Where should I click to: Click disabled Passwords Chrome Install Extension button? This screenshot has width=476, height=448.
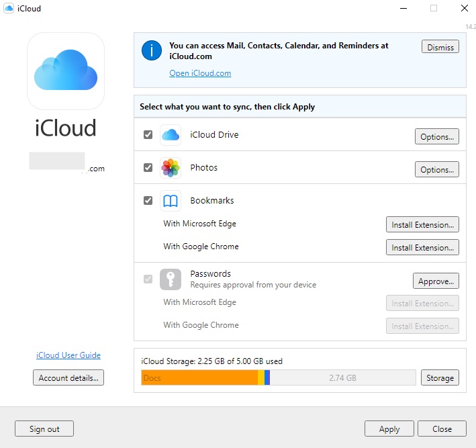(422, 326)
